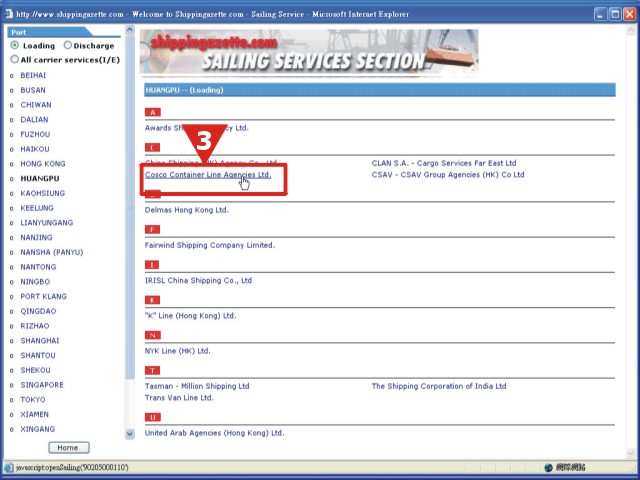Image resolution: width=640 pixels, height=480 pixels.
Task: Open CSAV Group Agencies (HK) Co Ltd
Action: (x=448, y=175)
